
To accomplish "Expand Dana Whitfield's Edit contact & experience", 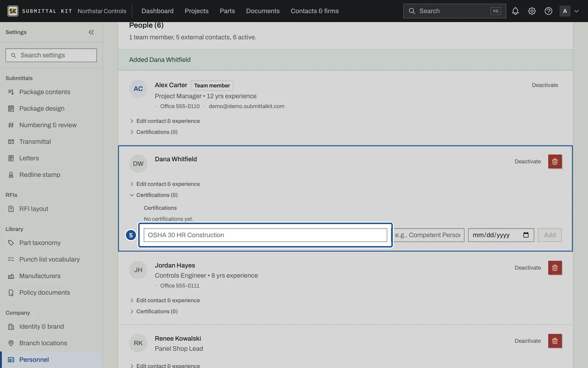I will 165,184.
